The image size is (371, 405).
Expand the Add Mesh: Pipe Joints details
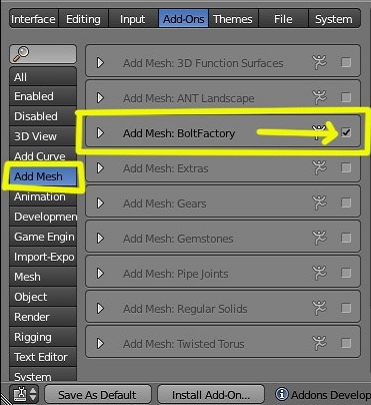tap(100, 273)
